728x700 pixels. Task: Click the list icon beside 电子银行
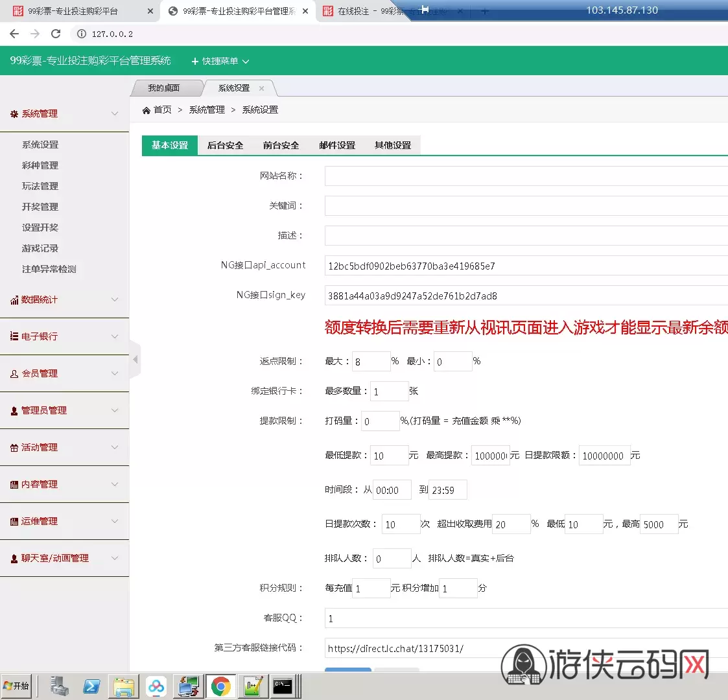click(x=14, y=336)
